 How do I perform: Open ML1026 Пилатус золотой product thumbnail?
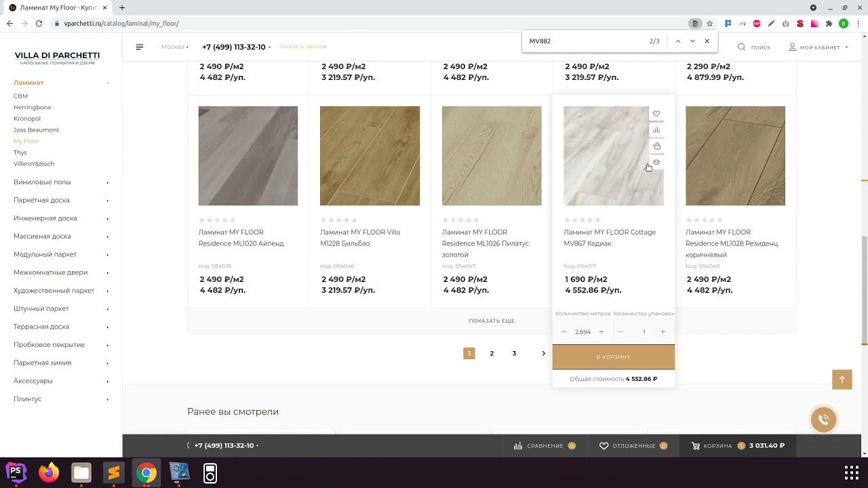[x=492, y=156]
